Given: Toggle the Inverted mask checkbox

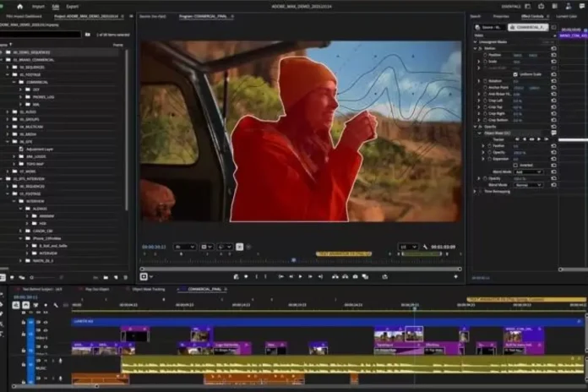Looking at the screenshot, I should click(x=515, y=165).
